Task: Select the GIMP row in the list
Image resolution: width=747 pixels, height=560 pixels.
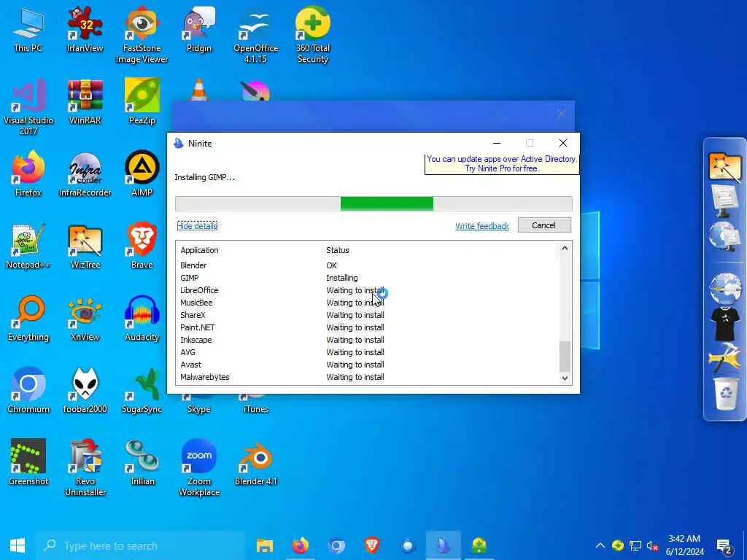Action: pos(367,278)
